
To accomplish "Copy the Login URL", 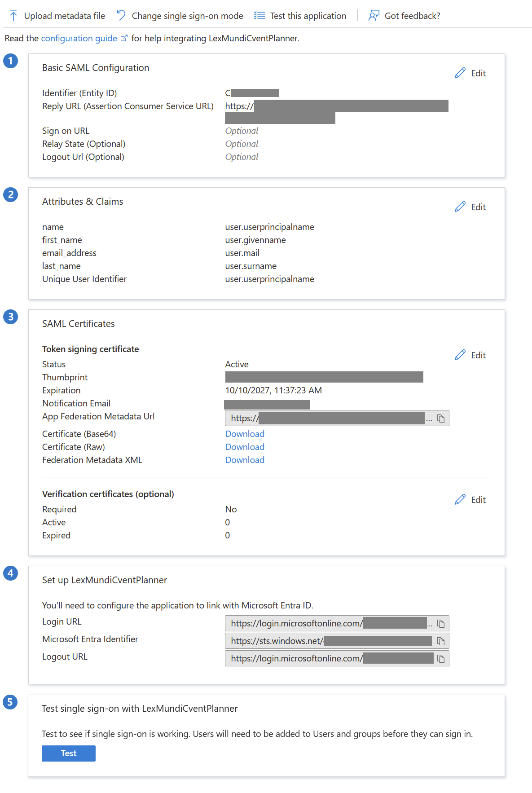I will 441,624.
